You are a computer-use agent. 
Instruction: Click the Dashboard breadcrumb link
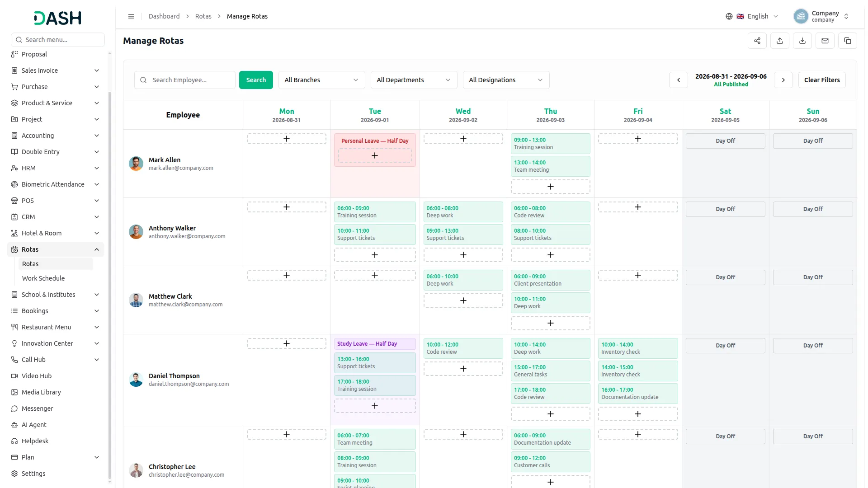pos(164,16)
